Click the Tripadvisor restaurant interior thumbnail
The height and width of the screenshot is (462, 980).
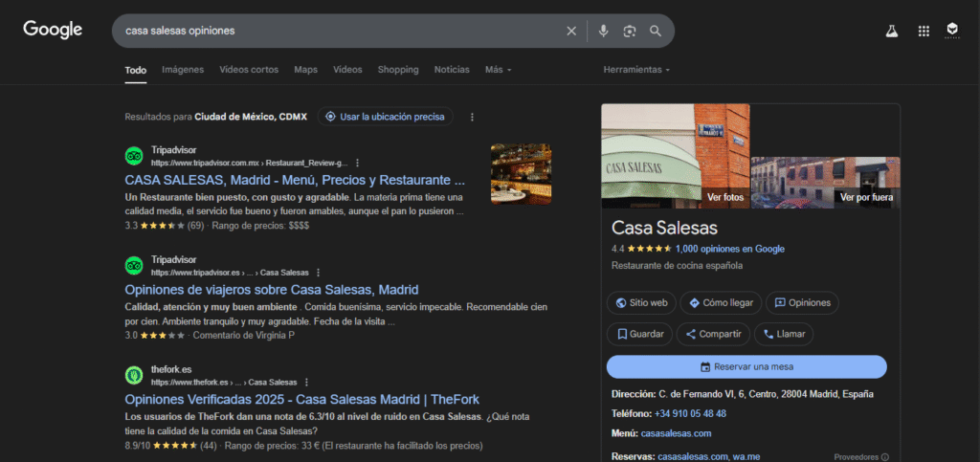[521, 174]
